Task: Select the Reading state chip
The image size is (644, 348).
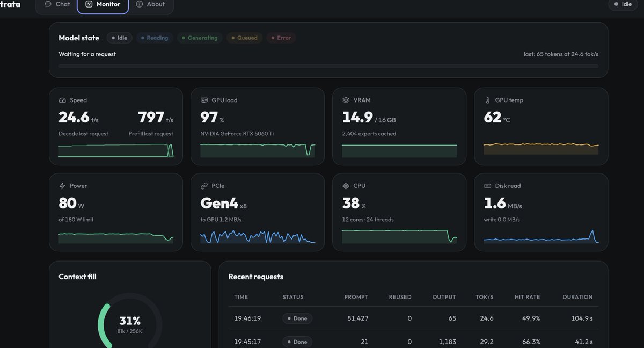Action: (x=154, y=38)
